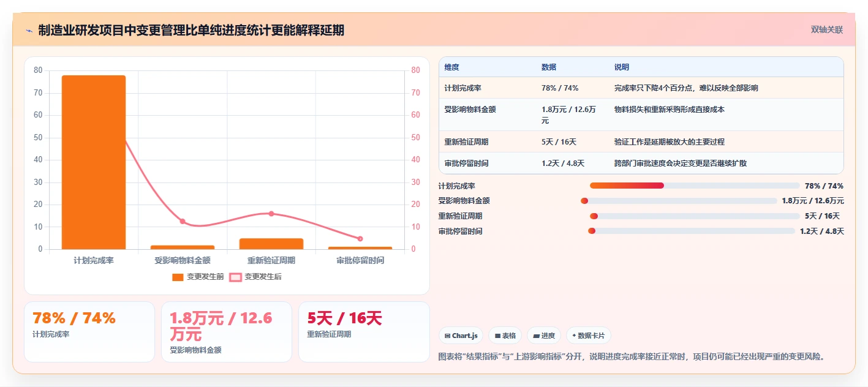Click the 受影响物料金额 bar in chart
The image size is (868, 387).
(183, 247)
